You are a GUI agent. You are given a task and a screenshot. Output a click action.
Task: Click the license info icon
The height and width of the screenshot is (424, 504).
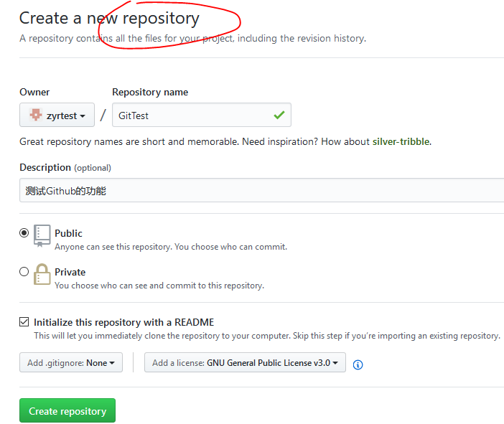tap(358, 364)
